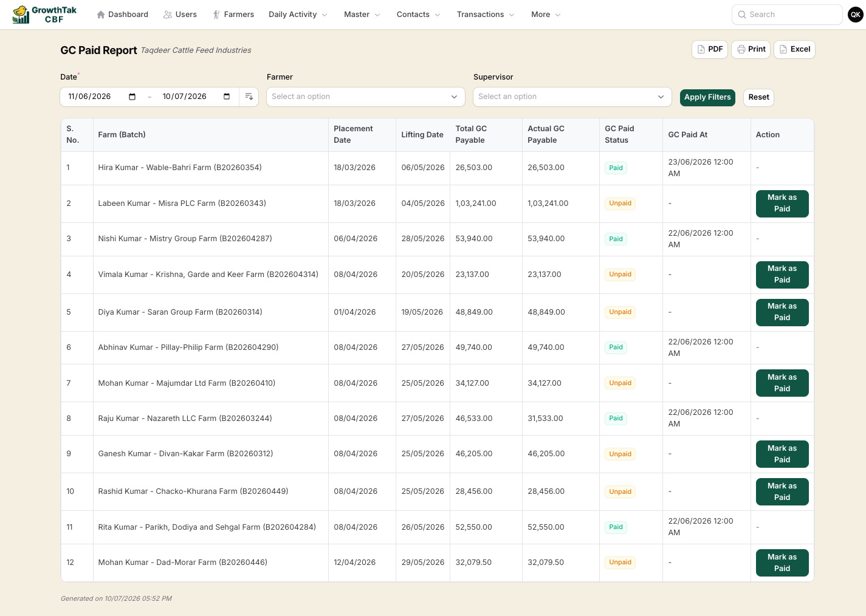Go to the Users page
The width and height of the screenshot is (866, 616).
click(180, 15)
